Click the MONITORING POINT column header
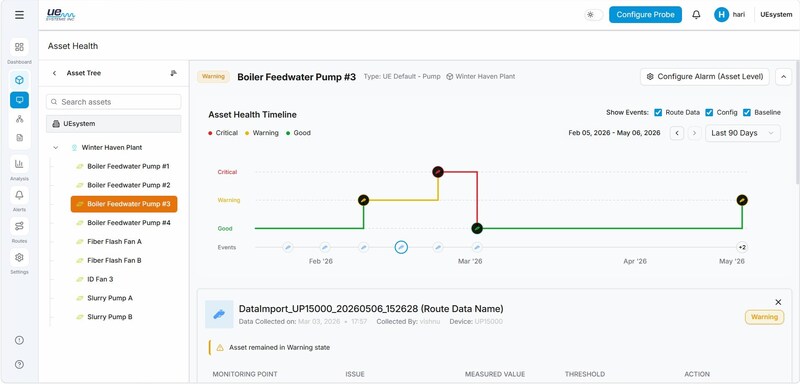This screenshot has width=800, height=384. tap(245, 374)
